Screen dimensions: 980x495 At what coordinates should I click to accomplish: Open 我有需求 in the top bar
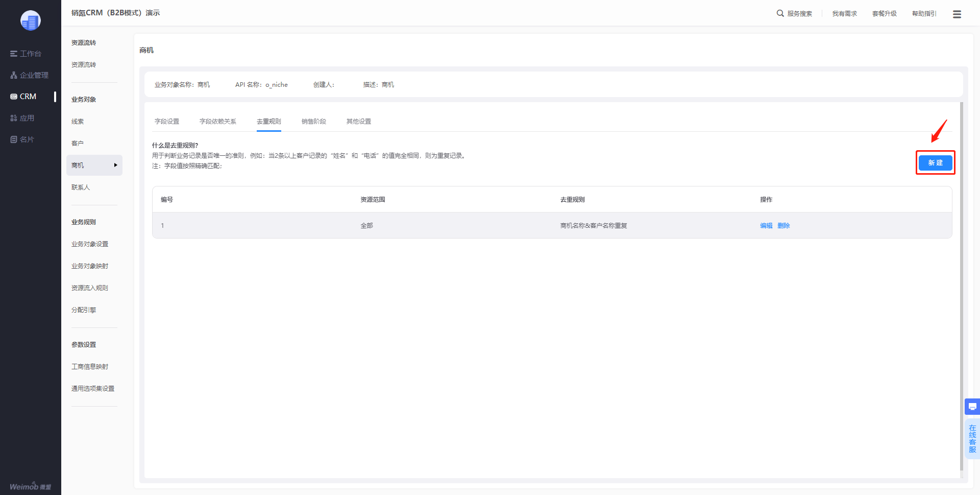(845, 14)
